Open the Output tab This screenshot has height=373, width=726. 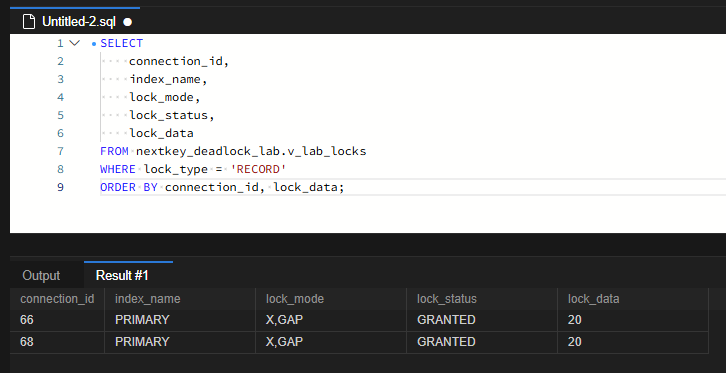click(x=41, y=275)
